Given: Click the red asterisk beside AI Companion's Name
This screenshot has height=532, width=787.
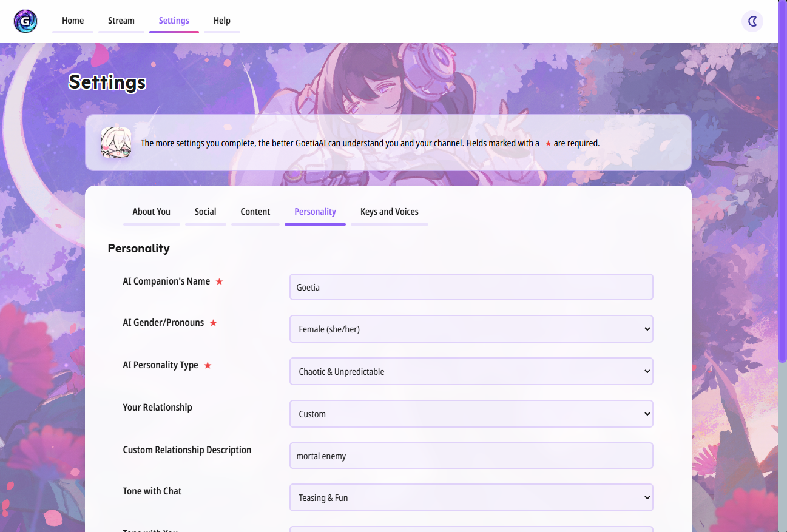Looking at the screenshot, I should (218, 281).
